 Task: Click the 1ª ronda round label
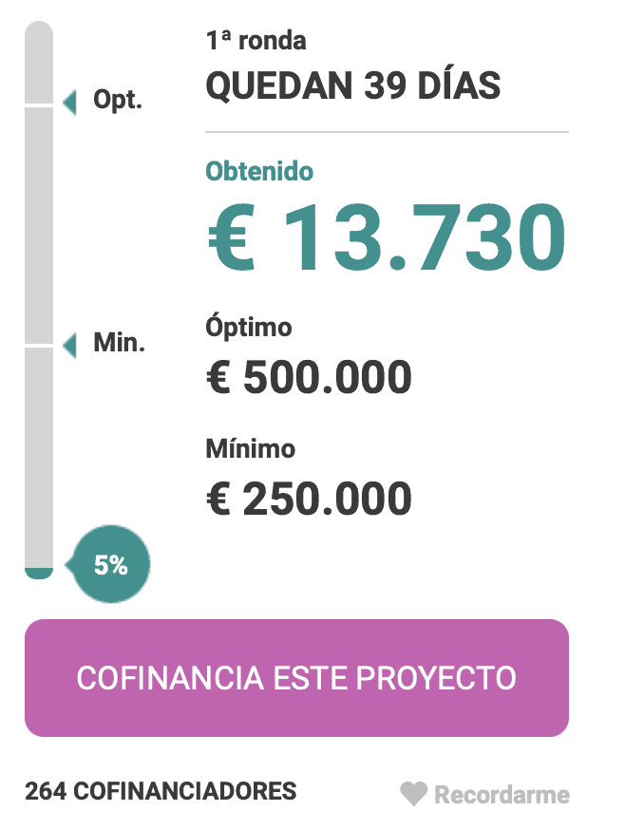pyautogui.click(x=256, y=41)
